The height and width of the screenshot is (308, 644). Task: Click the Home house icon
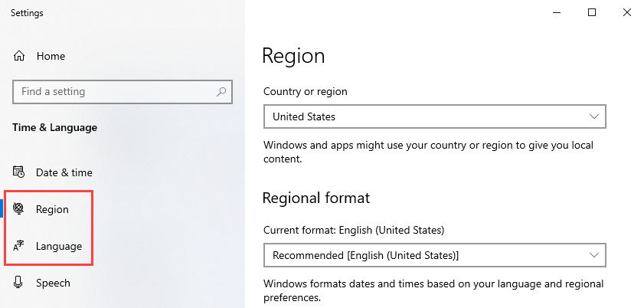(x=20, y=56)
